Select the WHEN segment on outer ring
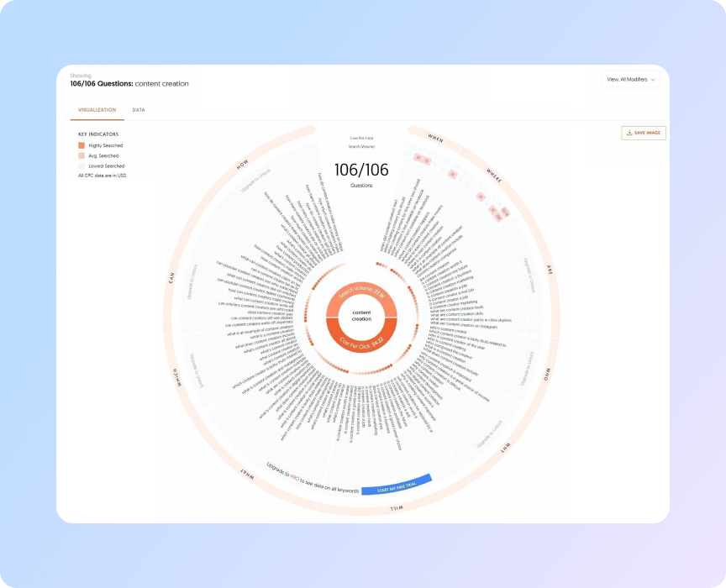This screenshot has height=588, width=726. (x=435, y=138)
